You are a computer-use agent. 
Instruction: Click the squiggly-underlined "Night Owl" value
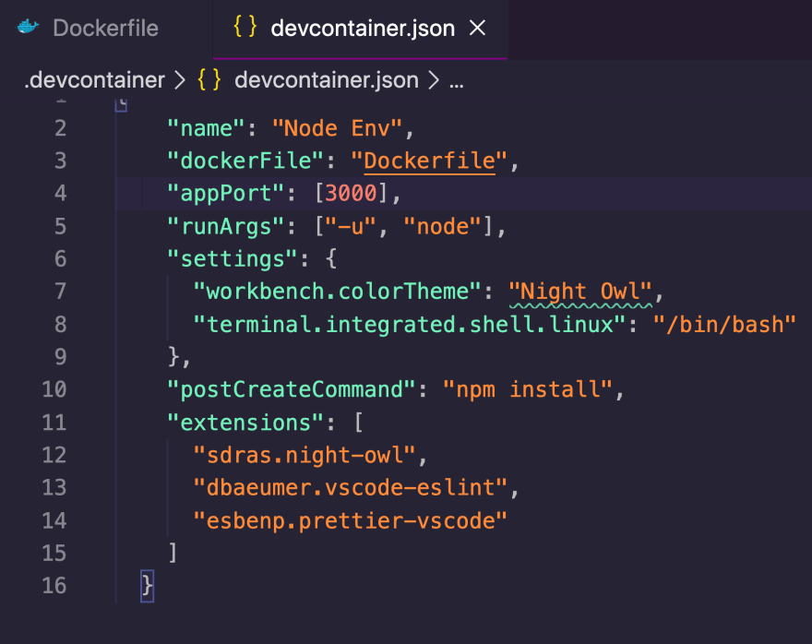580,292
